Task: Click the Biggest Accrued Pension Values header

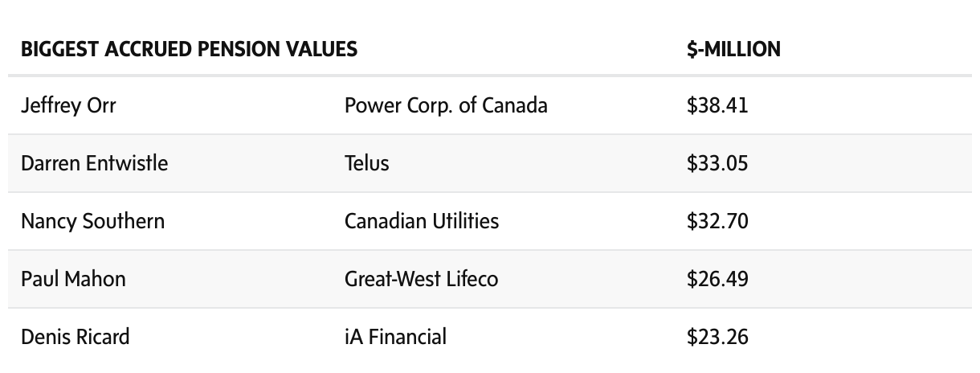Action: tap(189, 49)
